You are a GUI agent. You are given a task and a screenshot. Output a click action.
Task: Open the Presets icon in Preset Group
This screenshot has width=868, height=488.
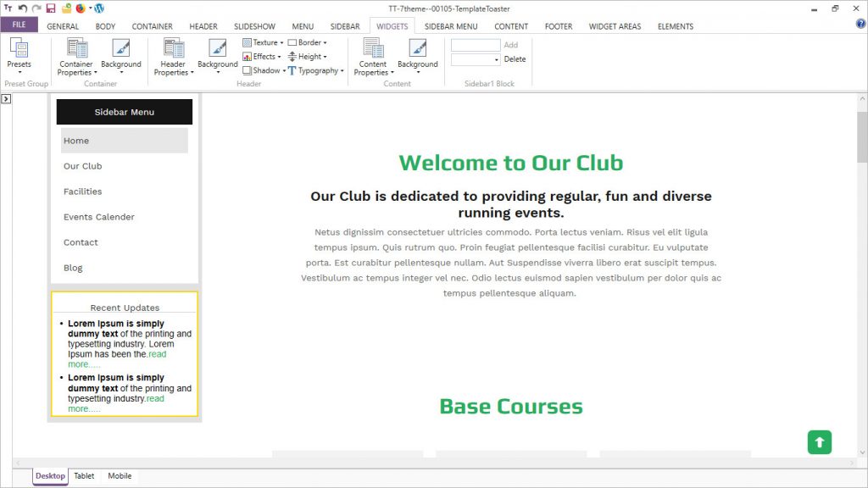(x=19, y=48)
